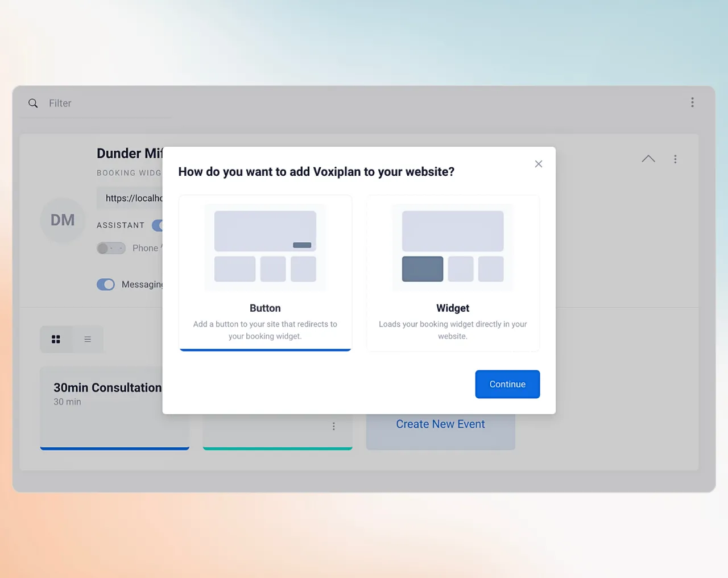Open options dots on teal event card
The width and height of the screenshot is (728, 578).
[334, 426]
